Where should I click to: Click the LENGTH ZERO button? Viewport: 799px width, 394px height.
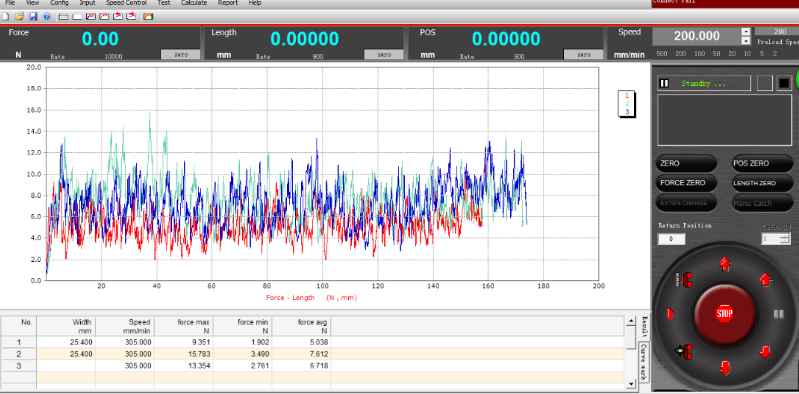pos(762,183)
